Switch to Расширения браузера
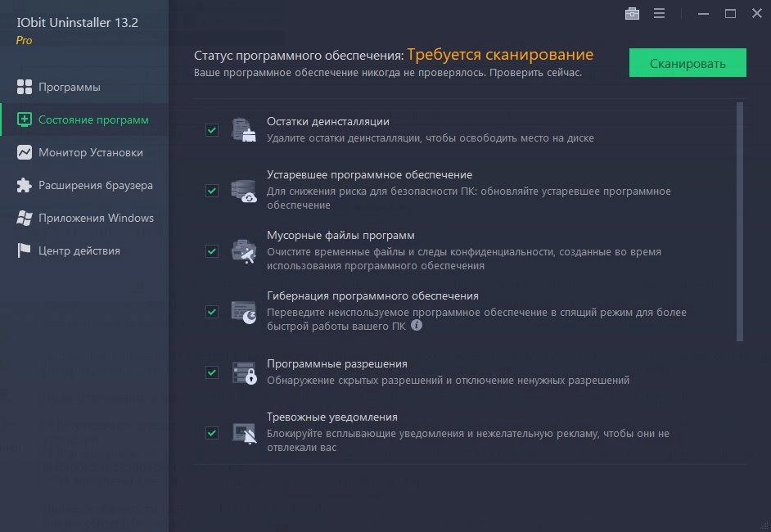Viewport: 771px width, 532px height. pyautogui.click(x=84, y=185)
